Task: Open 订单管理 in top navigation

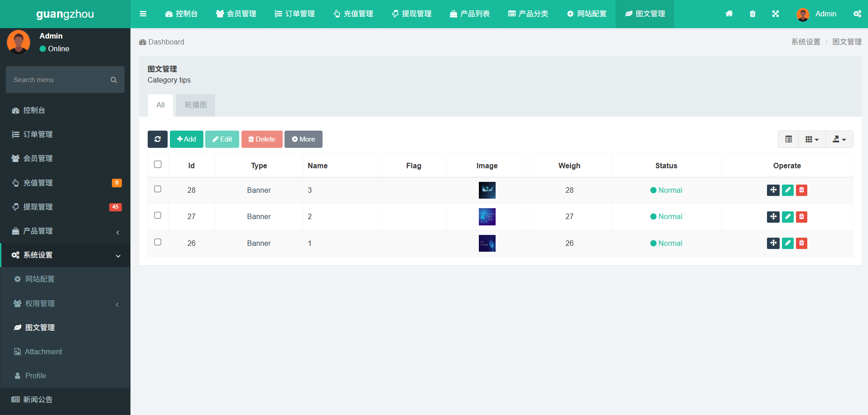Action: 294,14
